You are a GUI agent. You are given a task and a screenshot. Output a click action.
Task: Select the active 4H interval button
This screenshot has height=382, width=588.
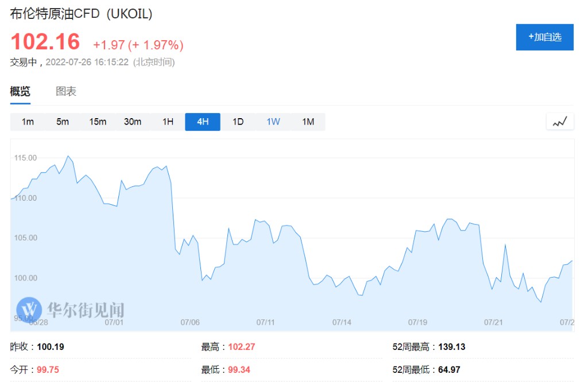[x=203, y=122]
